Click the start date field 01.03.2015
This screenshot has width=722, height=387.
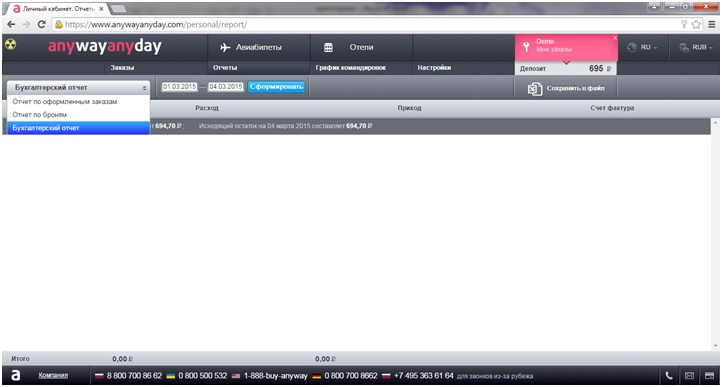coord(179,87)
